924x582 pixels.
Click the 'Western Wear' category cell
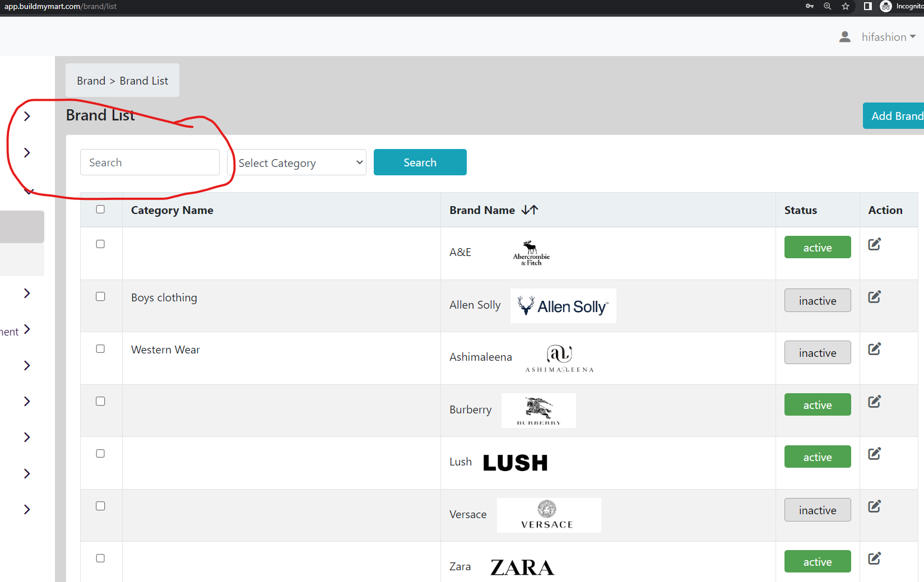pyautogui.click(x=165, y=350)
